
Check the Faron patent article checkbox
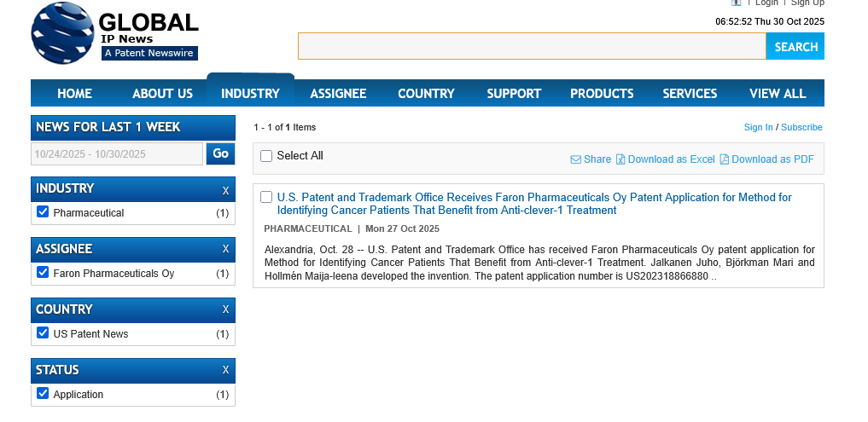point(266,197)
